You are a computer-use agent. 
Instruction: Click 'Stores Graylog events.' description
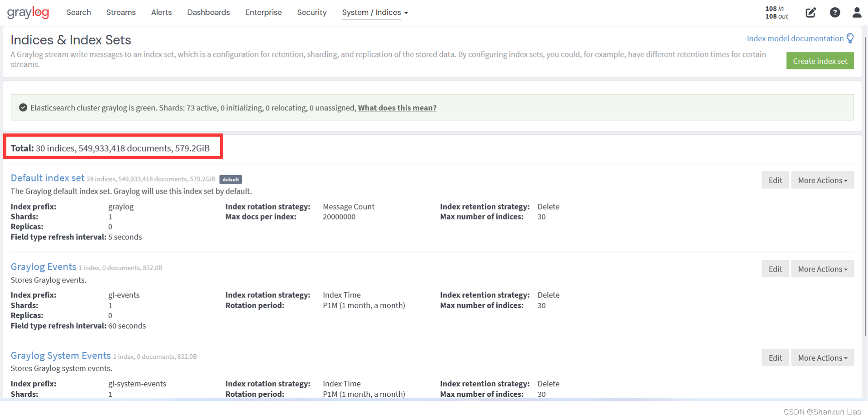click(48, 280)
